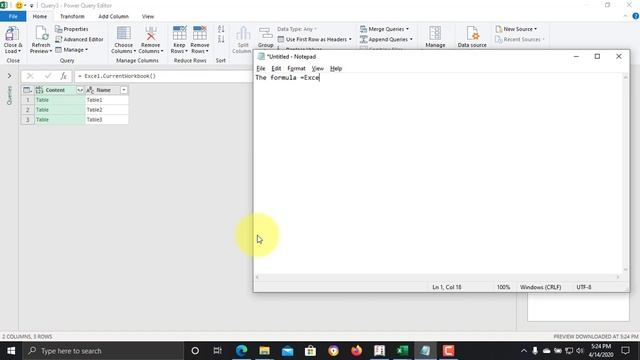This screenshot has height=360, width=640.
Task: Click Windows Start button
Action: tap(11, 351)
